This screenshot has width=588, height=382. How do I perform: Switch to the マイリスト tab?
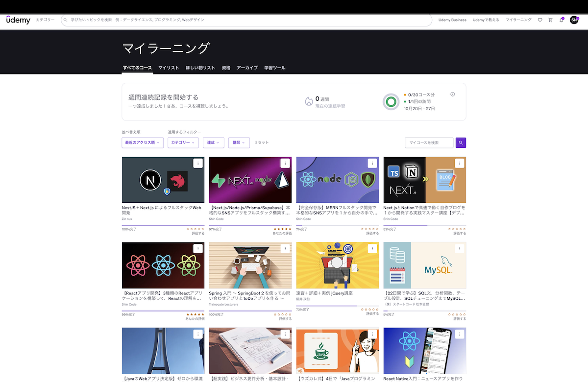(168, 68)
